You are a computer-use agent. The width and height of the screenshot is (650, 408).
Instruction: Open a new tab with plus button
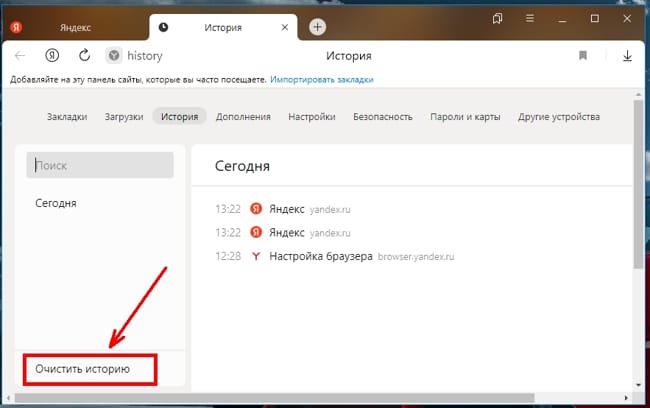point(317,27)
